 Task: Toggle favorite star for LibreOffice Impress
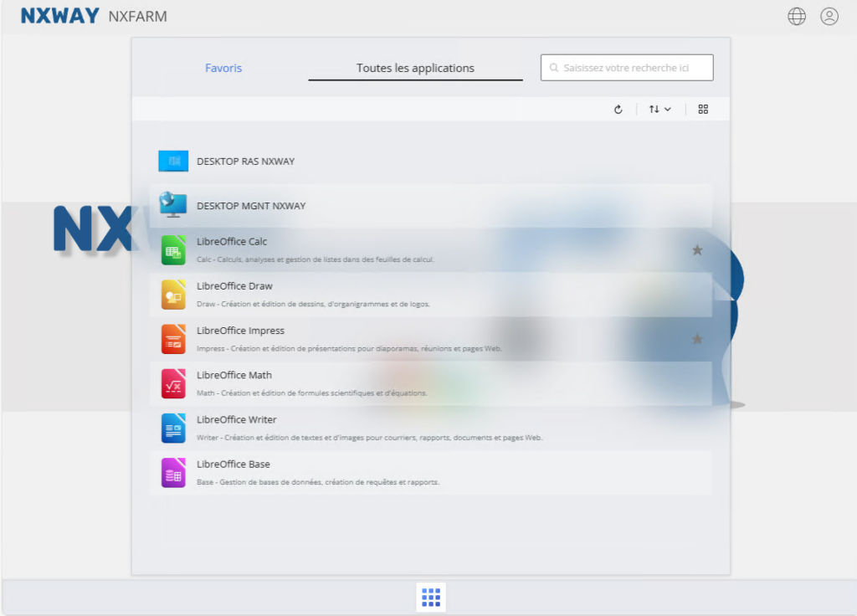697,340
